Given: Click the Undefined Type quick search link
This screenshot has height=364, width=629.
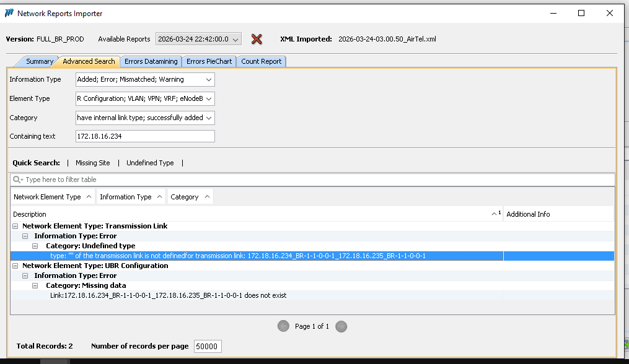Looking at the screenshot, I should (x=150, y=163).
